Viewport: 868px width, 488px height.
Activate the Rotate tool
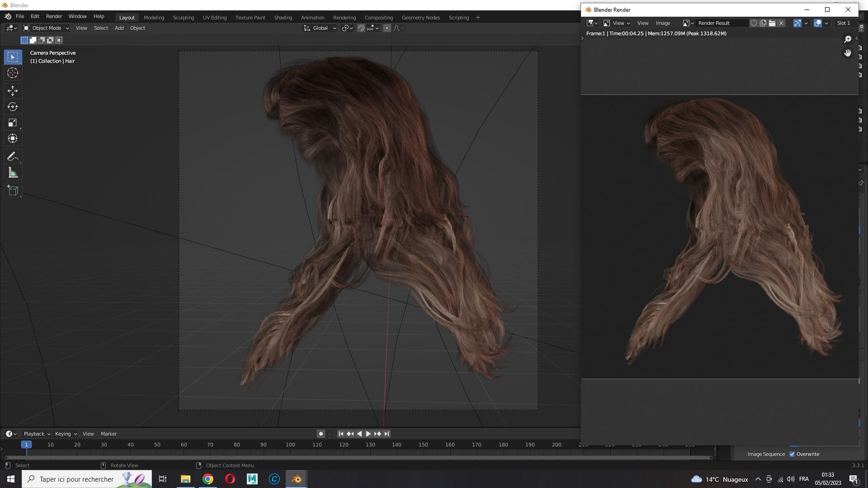13,106
